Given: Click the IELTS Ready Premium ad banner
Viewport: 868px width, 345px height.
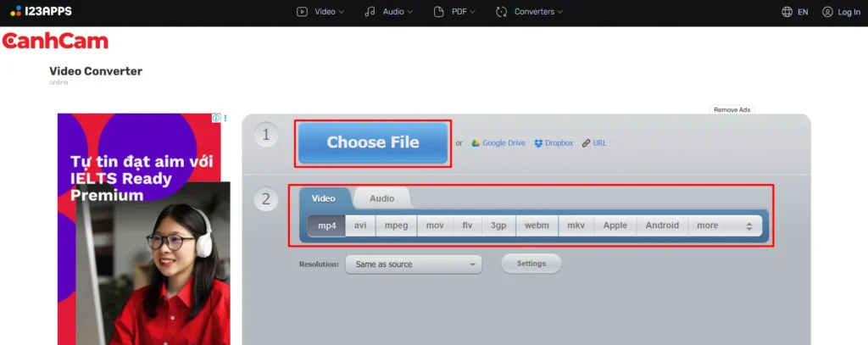Looking at the screenshot, I should 142,229.
